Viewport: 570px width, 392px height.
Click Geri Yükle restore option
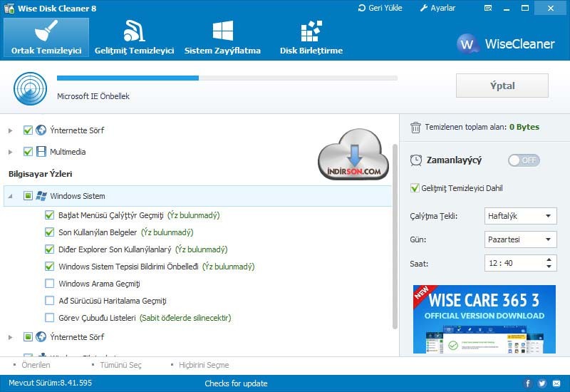[380, 8]
